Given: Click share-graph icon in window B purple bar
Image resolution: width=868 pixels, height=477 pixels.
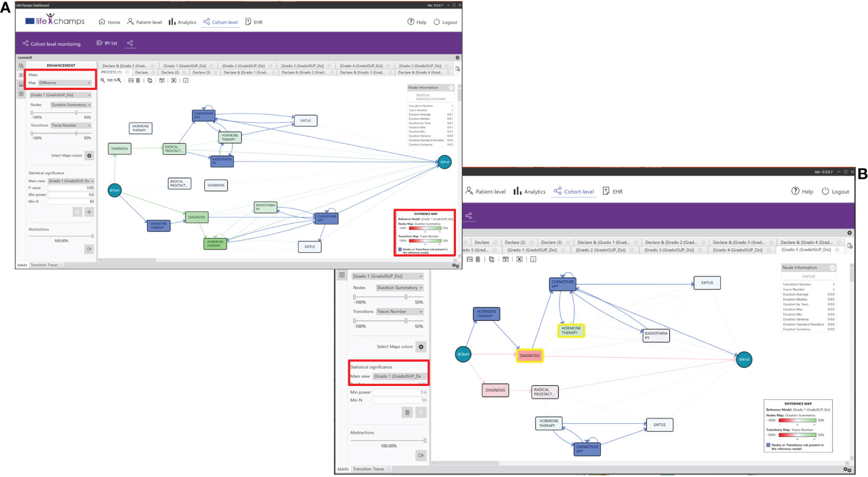Looking at the screenshot, I should [469, 215].
